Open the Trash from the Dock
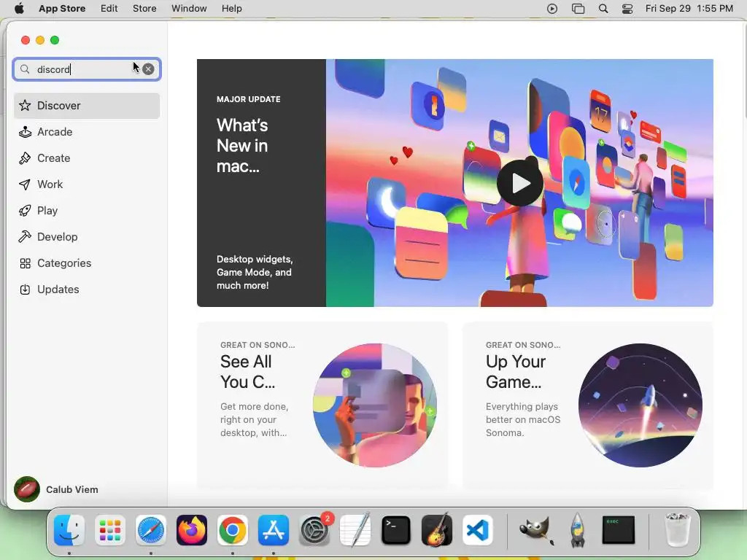 [677, 530]
